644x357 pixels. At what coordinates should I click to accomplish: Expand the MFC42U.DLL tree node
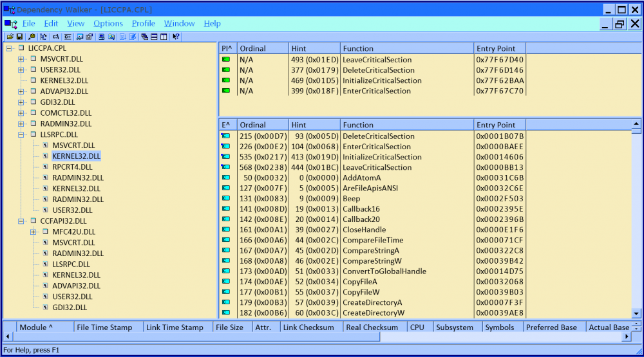click(x=33, y=232)
